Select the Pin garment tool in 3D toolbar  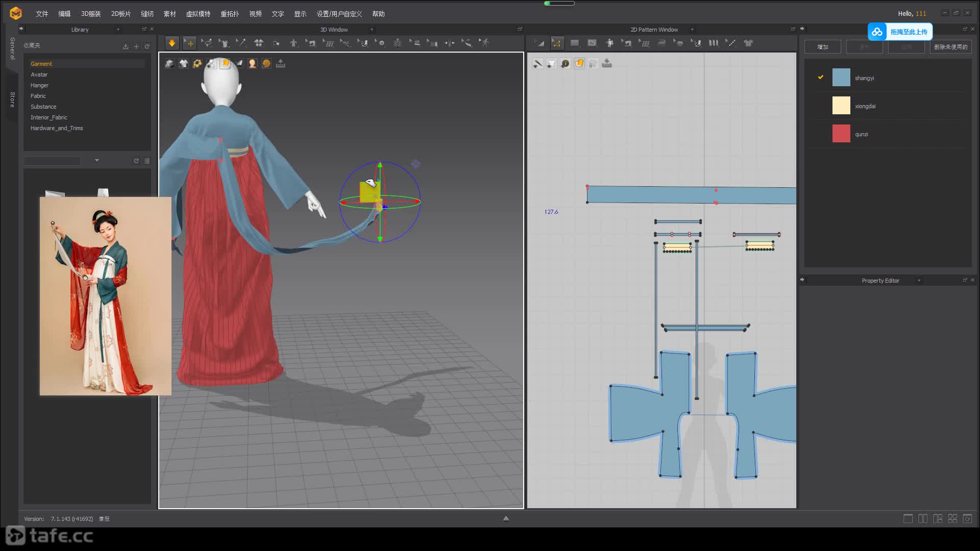click(x=224, y=43)
